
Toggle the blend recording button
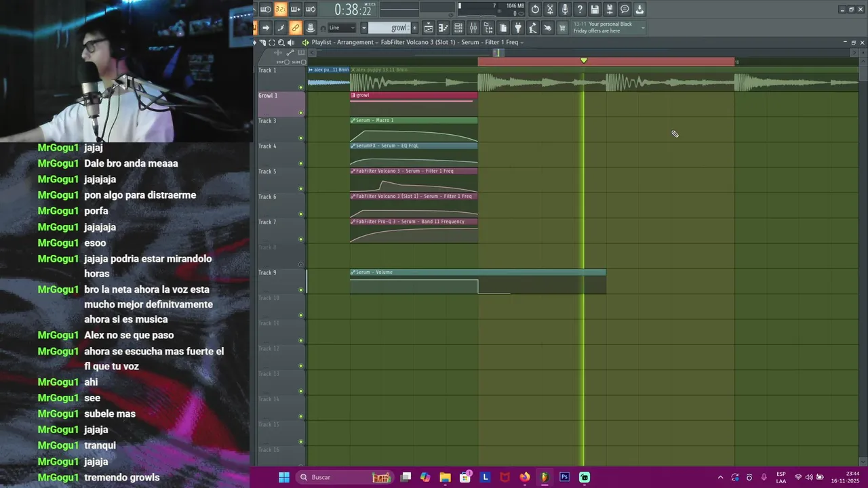(295, 9)
